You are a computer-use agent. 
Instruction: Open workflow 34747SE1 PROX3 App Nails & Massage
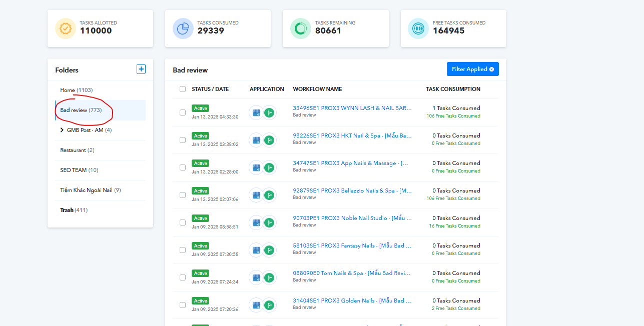pos(350,163)
